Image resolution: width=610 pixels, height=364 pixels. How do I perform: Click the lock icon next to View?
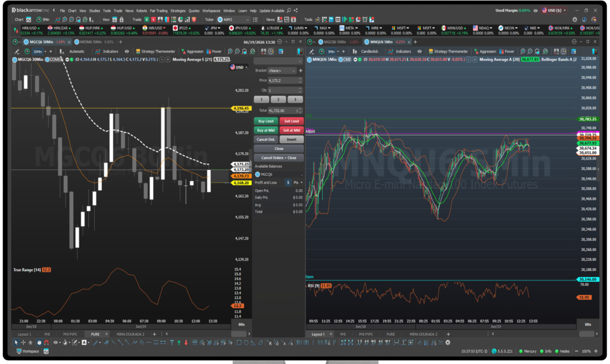point(122,20)
